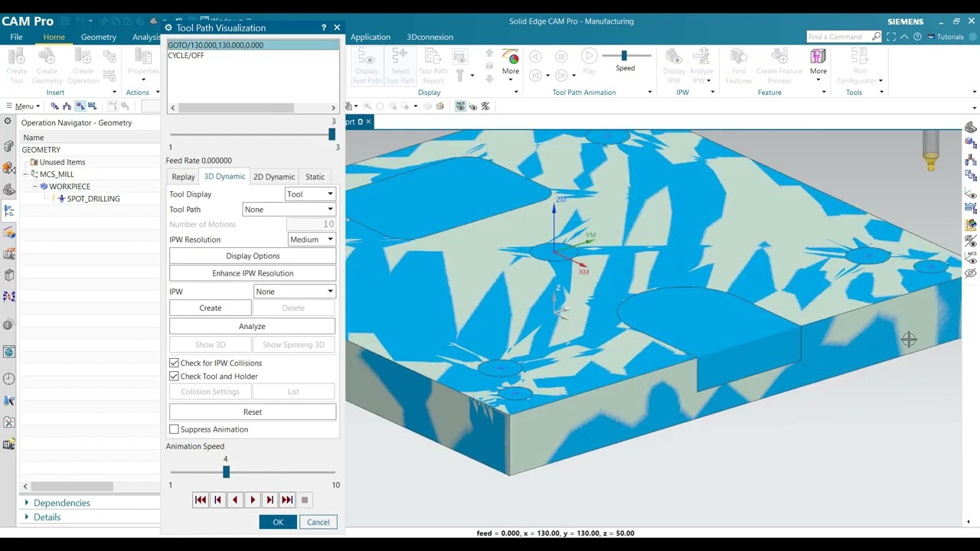980x551 pixels.
Task: Open the Tool Path dropdown
Action: [289, 210]
